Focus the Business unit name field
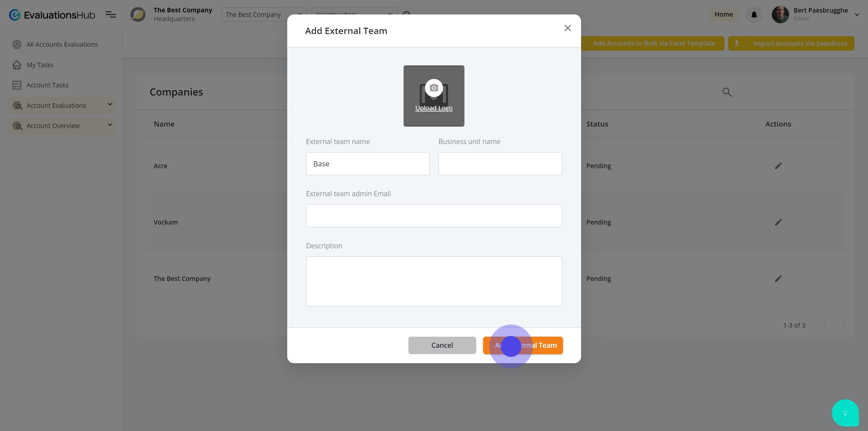The image size is (868, 431). click(x=500, y=164)
